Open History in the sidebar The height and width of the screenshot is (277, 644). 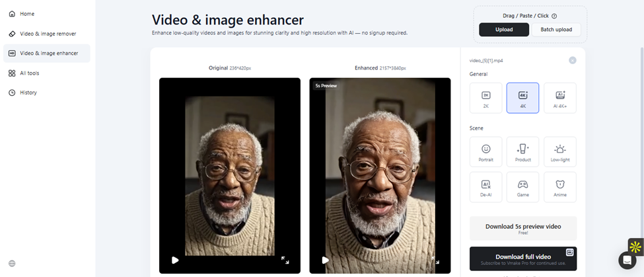click(x=28, y=93)
